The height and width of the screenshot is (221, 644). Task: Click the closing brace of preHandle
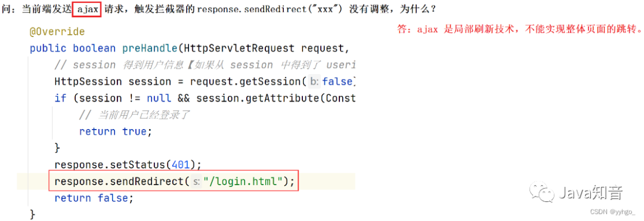[x=32, y=214]
